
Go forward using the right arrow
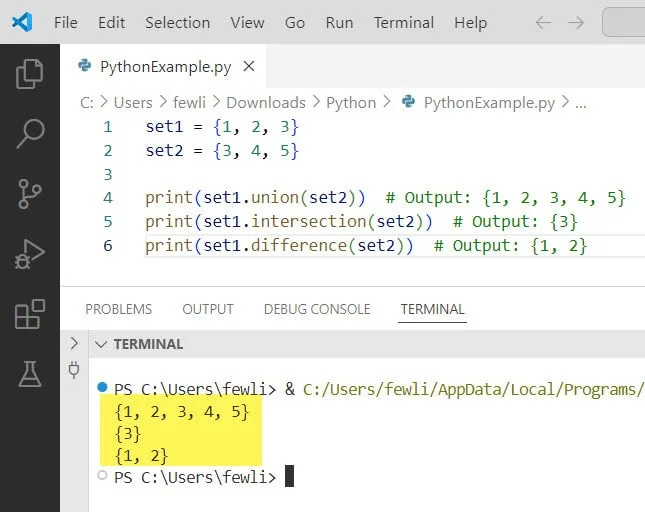click(x=576, y=23)
